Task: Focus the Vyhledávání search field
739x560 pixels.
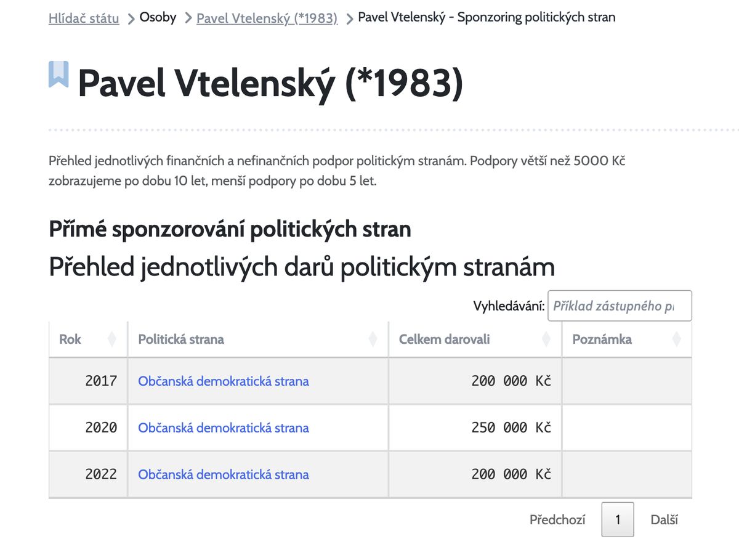Action: [x=620, y=306]
